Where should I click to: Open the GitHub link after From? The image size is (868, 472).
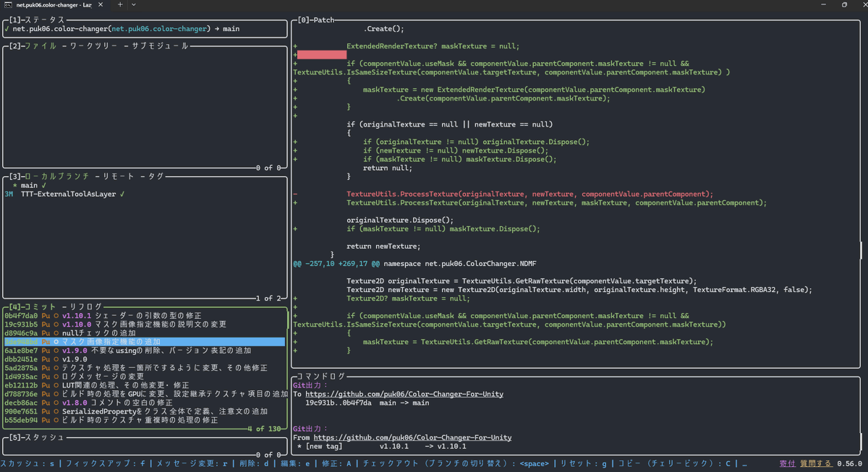coord(412,437)
